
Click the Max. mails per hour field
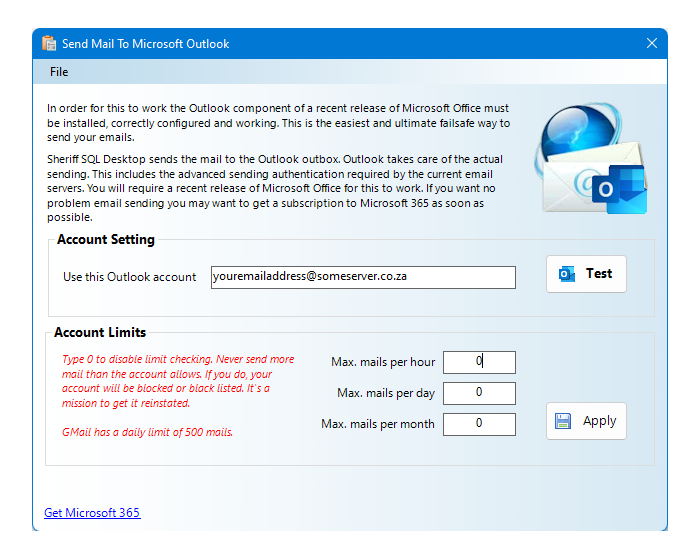point(479,362)
